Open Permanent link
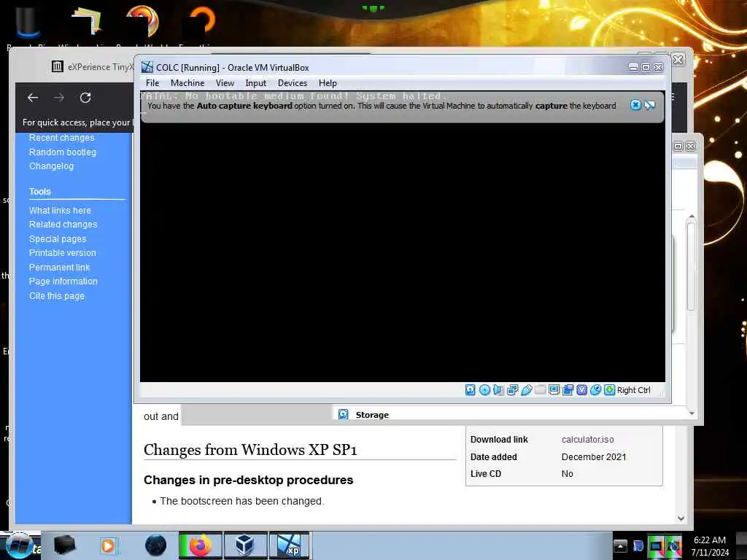 pos(60,267)
